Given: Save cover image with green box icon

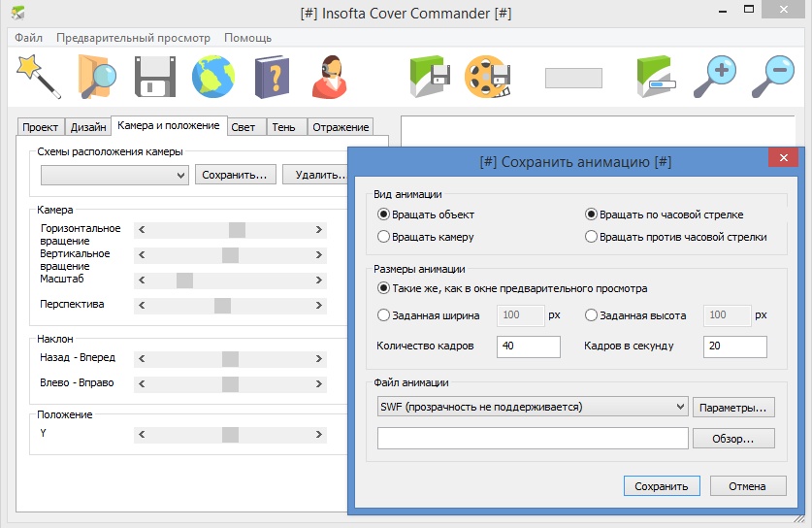Looking at the screenshot, I should coord(430,77).
